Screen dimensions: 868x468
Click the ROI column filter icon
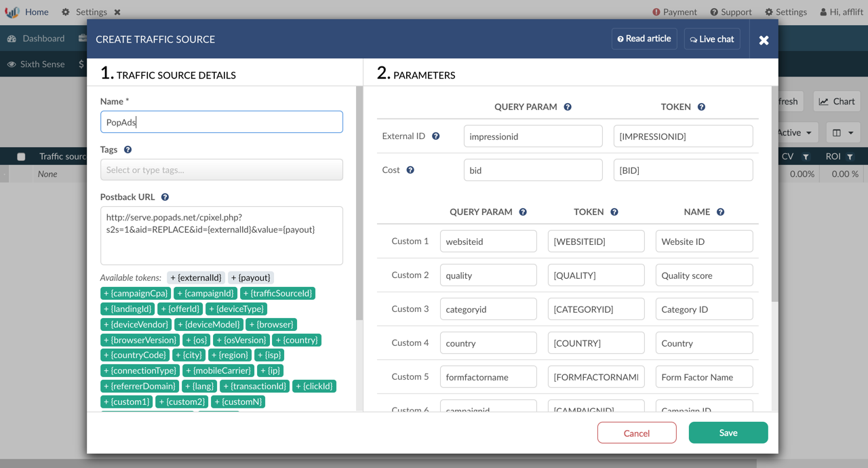click(850, 157)
